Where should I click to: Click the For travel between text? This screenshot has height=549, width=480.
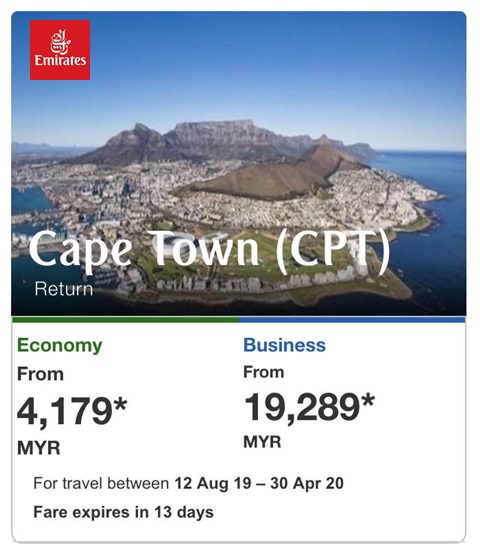pos(101,483)
